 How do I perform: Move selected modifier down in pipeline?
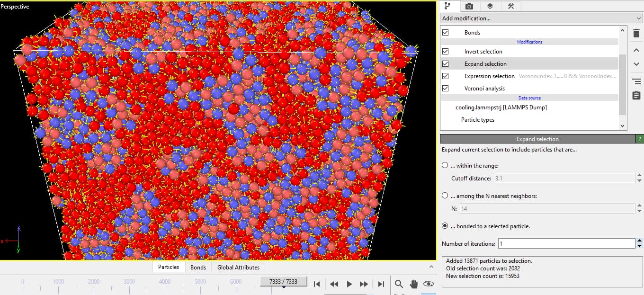[x=636, y=64]
